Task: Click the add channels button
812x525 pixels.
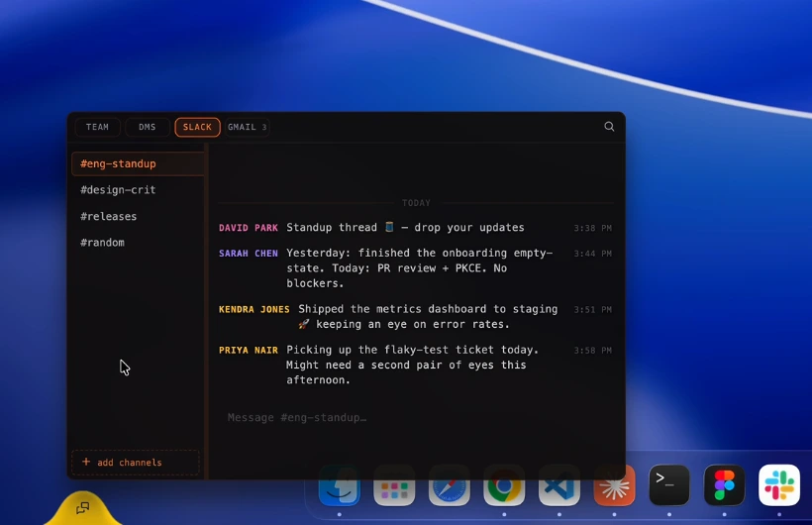Action: [135, 463]
